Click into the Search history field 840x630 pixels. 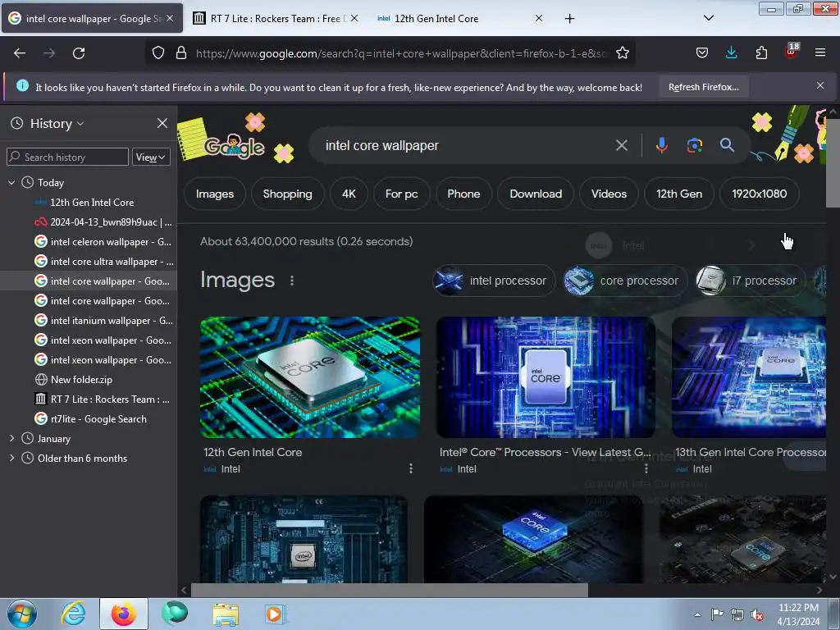(x=67, y=157)
